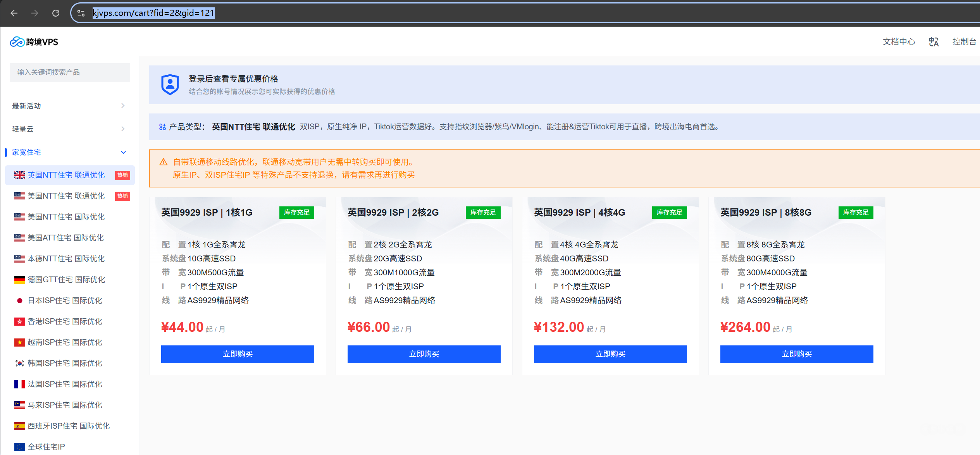Click the South Korea flag icon
980x455 pixels.
(20, 363)
